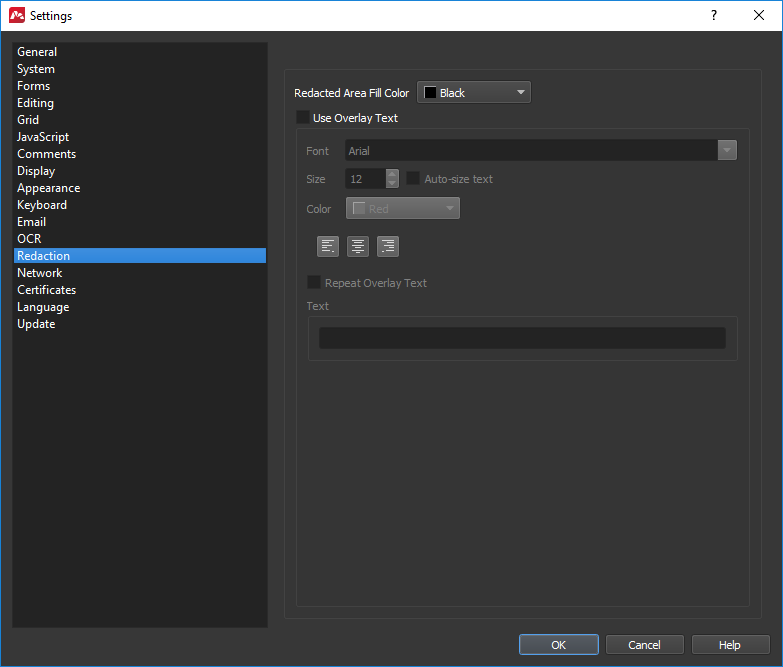
Task: Select the Email category
Action: (x=140, y=222)
